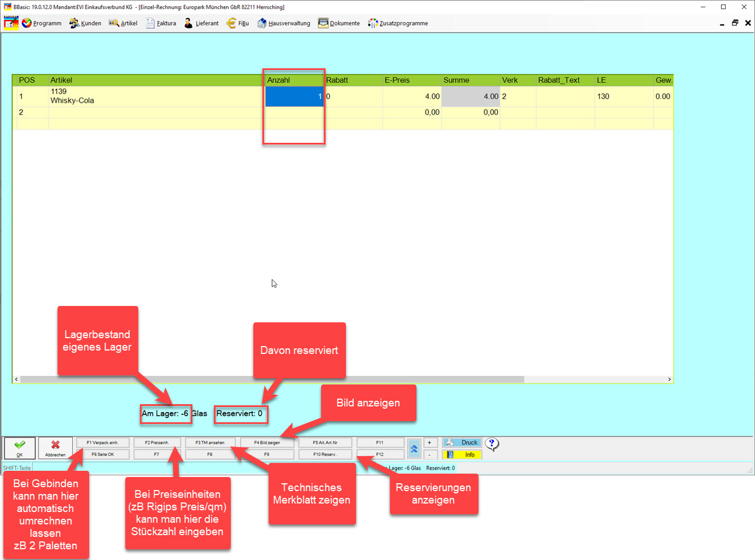
Task: Confirm with the green OK checkmark button
Action: [x=20, y=448]
